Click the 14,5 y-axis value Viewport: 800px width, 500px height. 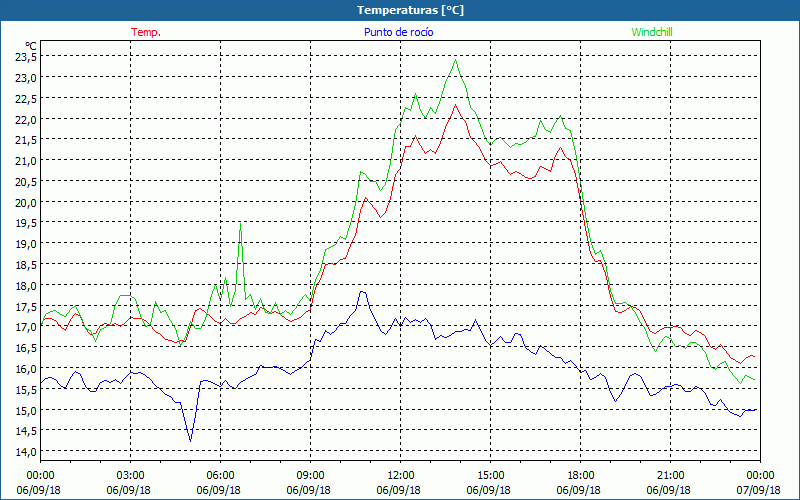26,431
